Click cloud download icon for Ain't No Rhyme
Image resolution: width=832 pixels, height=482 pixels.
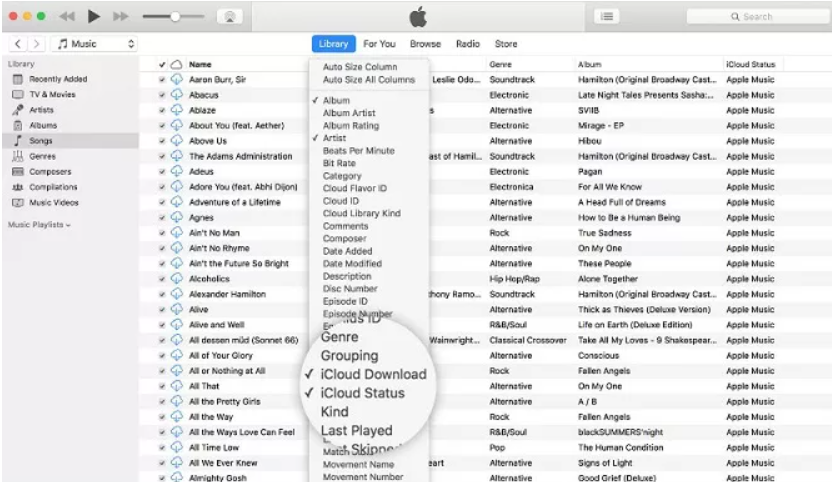[176, 248]
